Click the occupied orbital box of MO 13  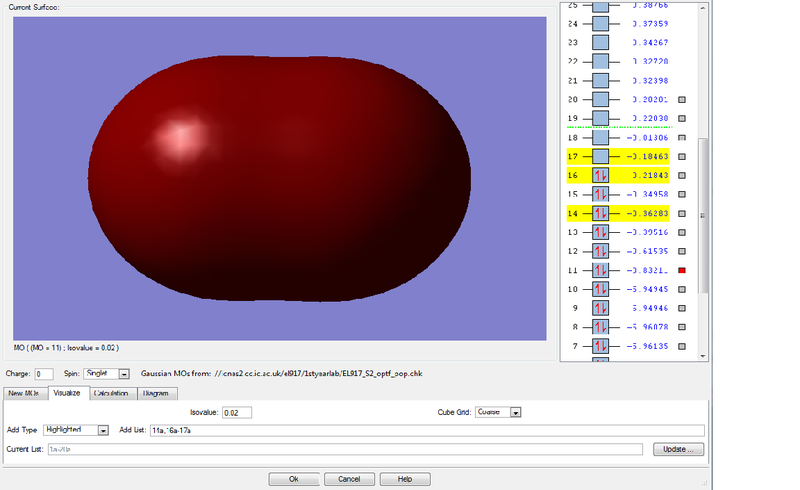tap(601, 232)
